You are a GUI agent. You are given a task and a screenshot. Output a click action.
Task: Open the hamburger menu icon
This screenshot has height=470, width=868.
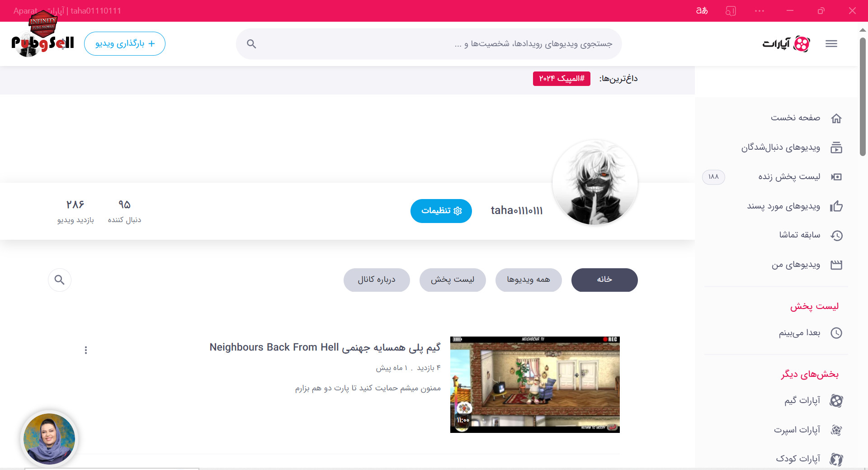click(x=831, y=44)
